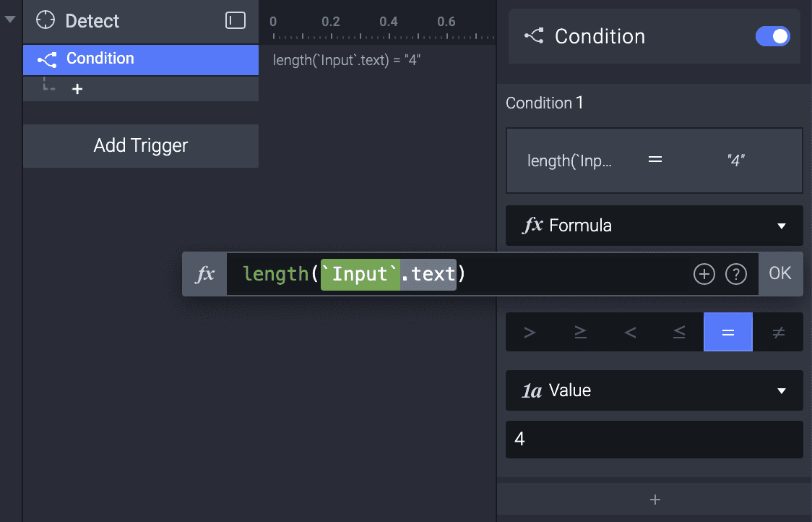Click the timeline text length(`Input`.text) = "4"
812x522 pixels.
point(347,60)
